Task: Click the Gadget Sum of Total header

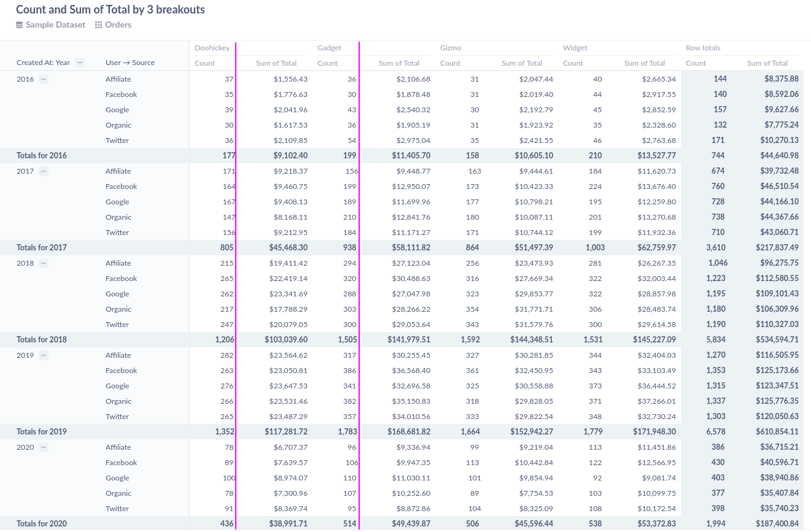Action: 399,63
